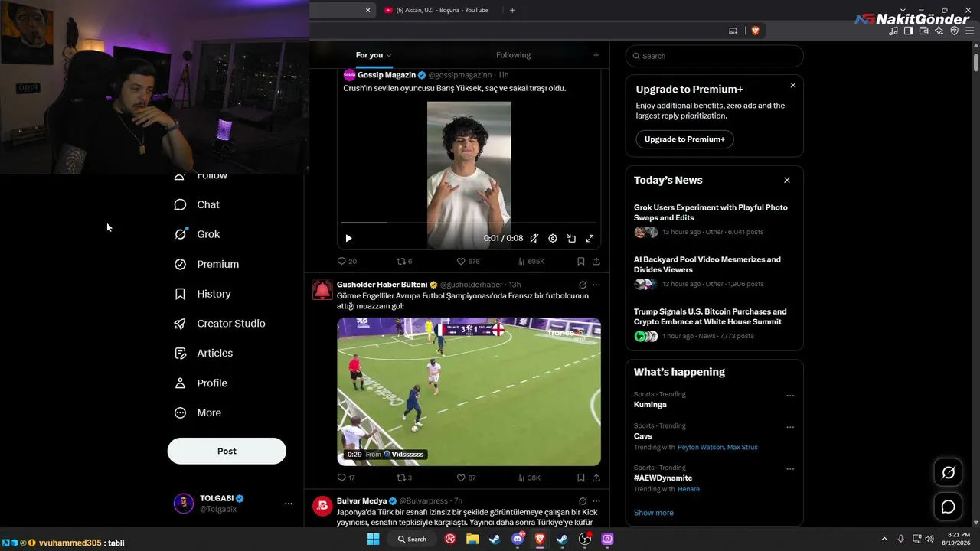The height and width of the screenshot is (551, 980).
Task: Open the Peyton Watson trending link
Action: [x=701, y=447]
